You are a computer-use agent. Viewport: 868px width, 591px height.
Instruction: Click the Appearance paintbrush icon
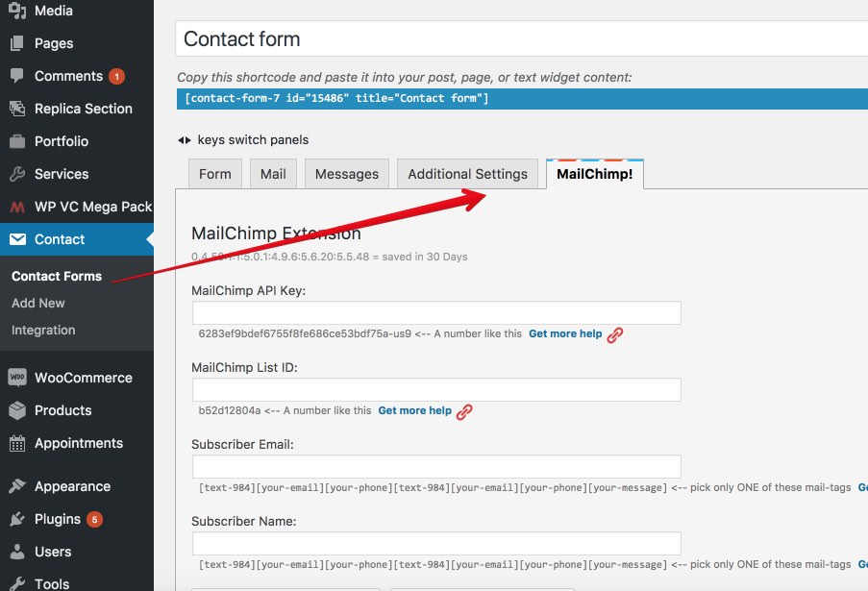pyautogui.click(x=17, y=486)
